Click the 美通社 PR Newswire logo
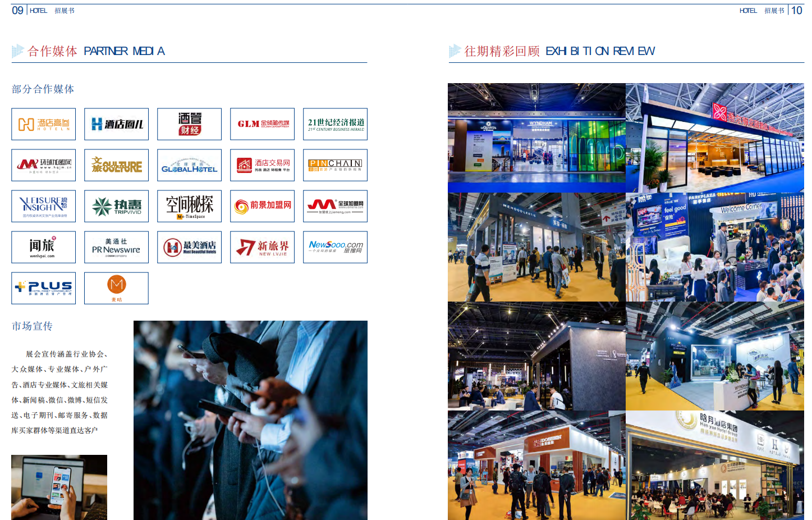Image resolution: width=812 pixels, height=520 pixels. coord(116,247)
